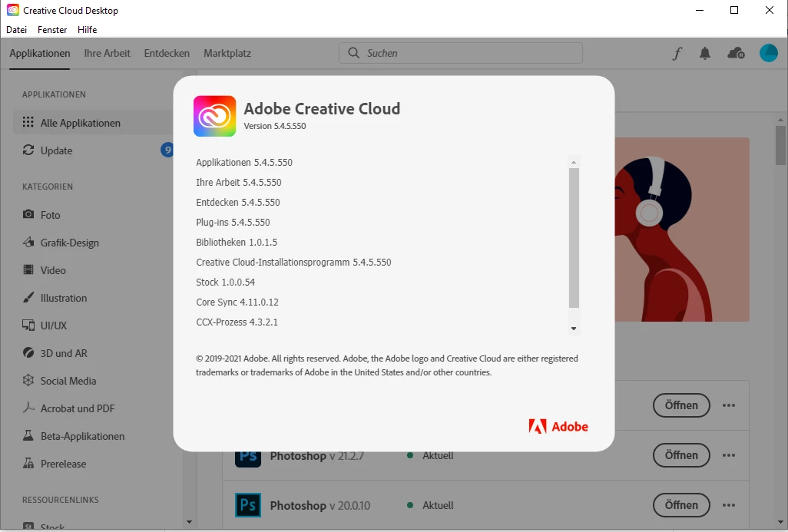Image resolution: width=788 pixels, height=532 pixels.
Task: Click the headphones illustration banner
Action: tap(682, 230)
